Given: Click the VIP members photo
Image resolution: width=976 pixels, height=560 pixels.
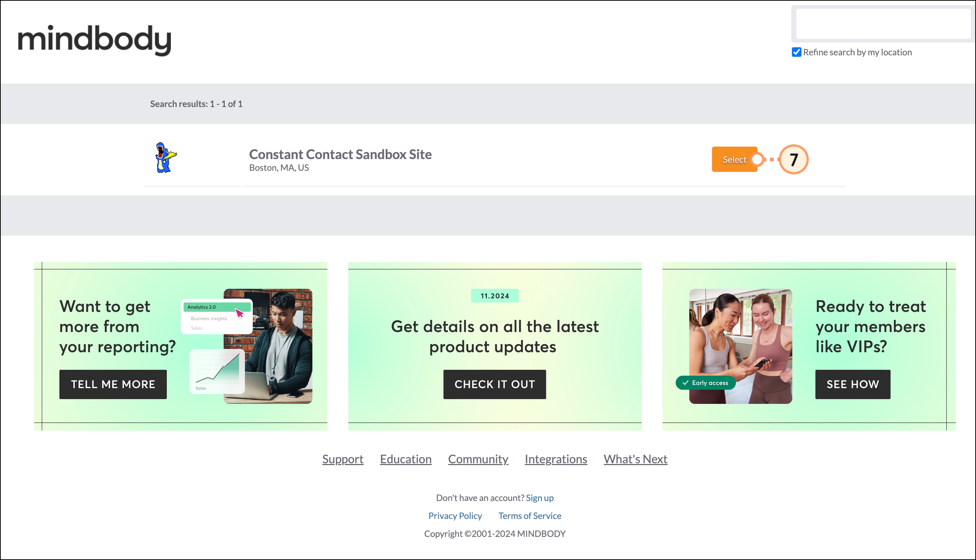Looking at the screenshot, I should tap(741, 346).
